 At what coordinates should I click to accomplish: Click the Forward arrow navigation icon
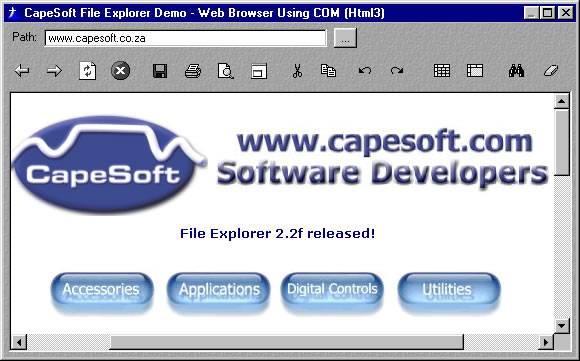pos(54,70)
